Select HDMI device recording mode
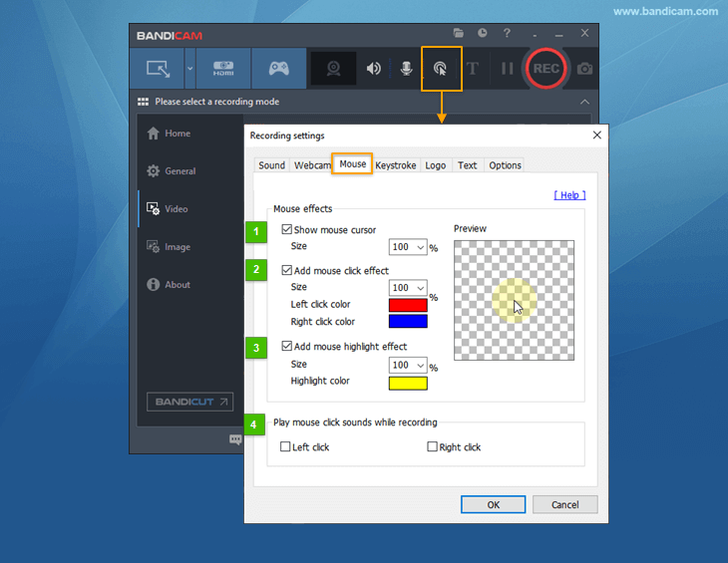The height and width of the screenshot is (563, 728). click(223, 69)
